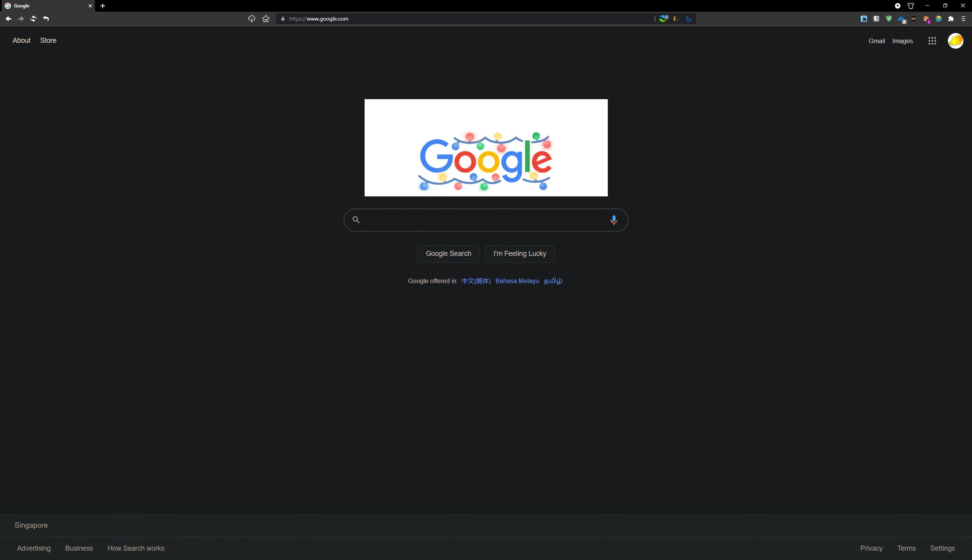972x560 pixels.
Task: Open the puzzle-piece extensions icon
Action: pyautogui.click(x=951, y=19)
